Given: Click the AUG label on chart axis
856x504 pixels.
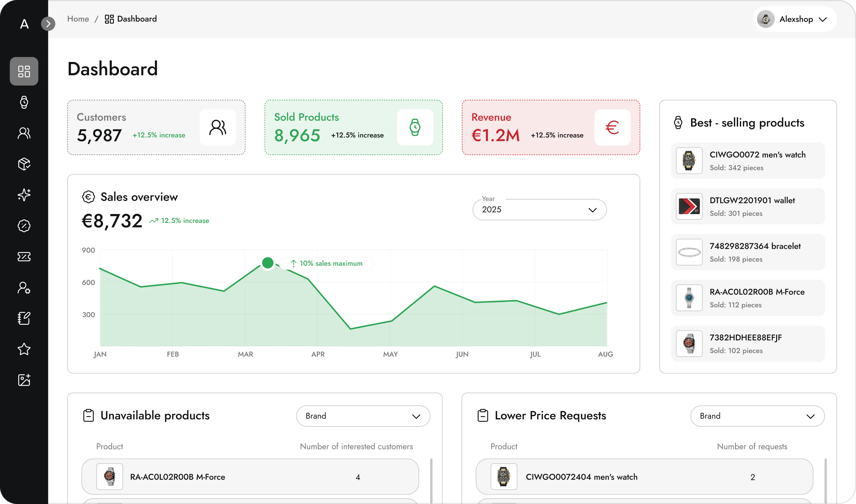Looking at the screenshot, I should [x=605, y=354].
